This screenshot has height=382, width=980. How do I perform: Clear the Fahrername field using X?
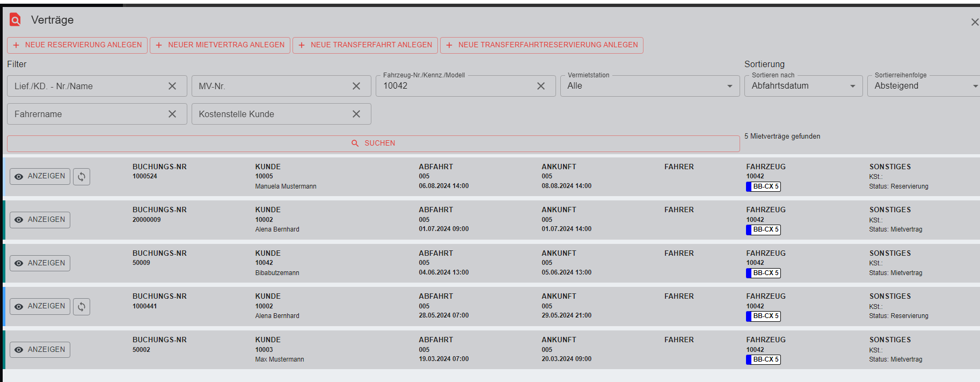(172, 114)
